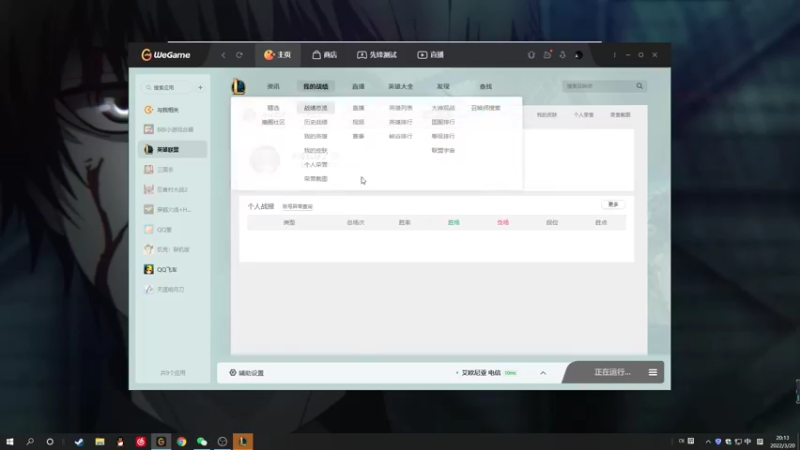Select 赛事 in the dropdown menu
The width and height of the screenshot is (800, 450).
tap(358, 136)
